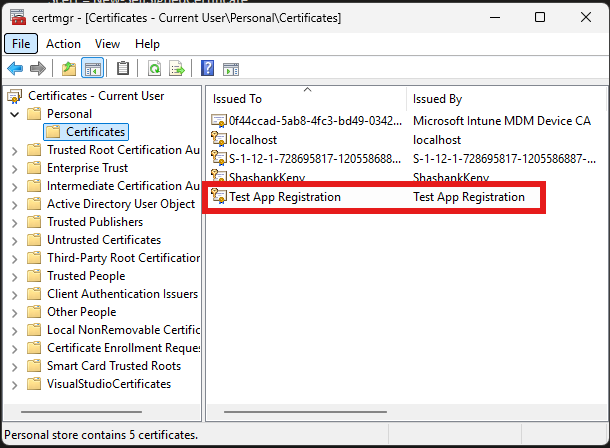
Task: Click the tree pane horizontal scrollbar
Action: pos(81,412)
